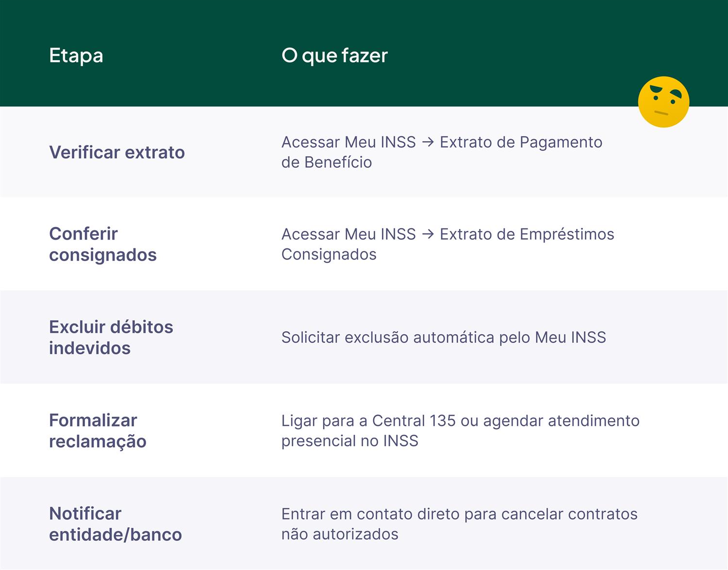Click the Excluir débitos indevidos step label
Screen dimensions: 728x570
(111, 337)
